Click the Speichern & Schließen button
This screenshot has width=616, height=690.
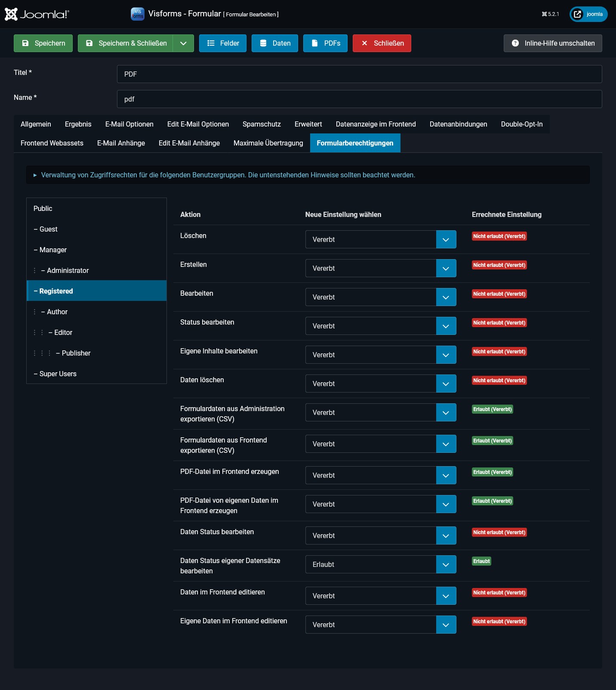coord(126,43)
